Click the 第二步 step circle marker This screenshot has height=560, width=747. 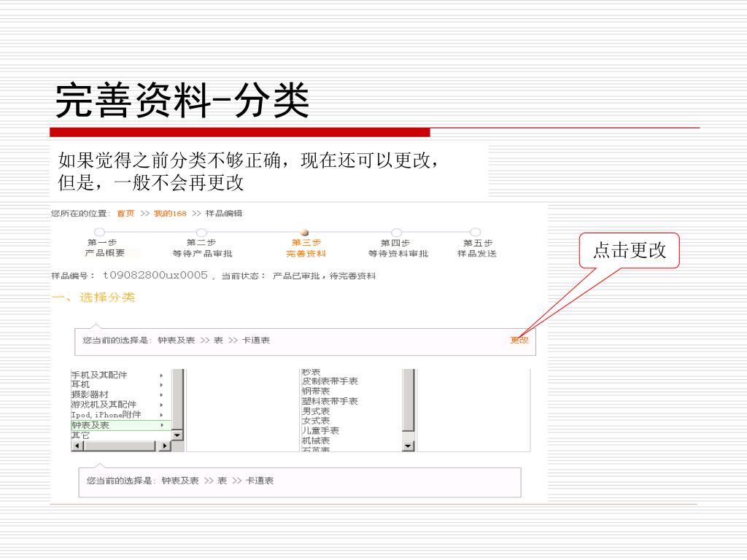pos(201,233)
